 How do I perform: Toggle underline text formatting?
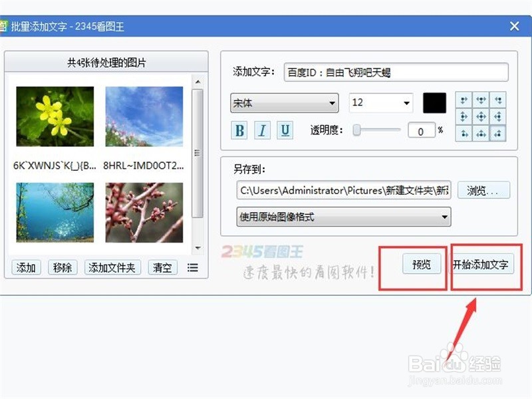pos(285,130)
